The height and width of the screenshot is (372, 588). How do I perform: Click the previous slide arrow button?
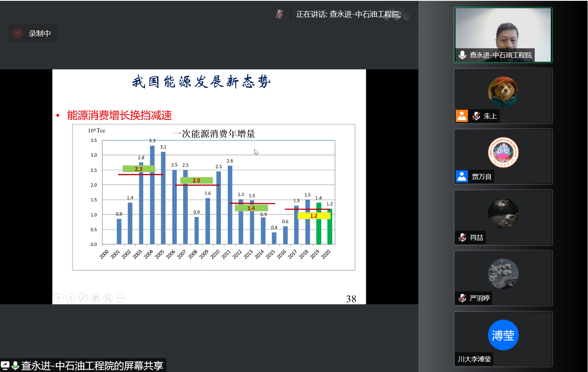(x=59, y=298)
